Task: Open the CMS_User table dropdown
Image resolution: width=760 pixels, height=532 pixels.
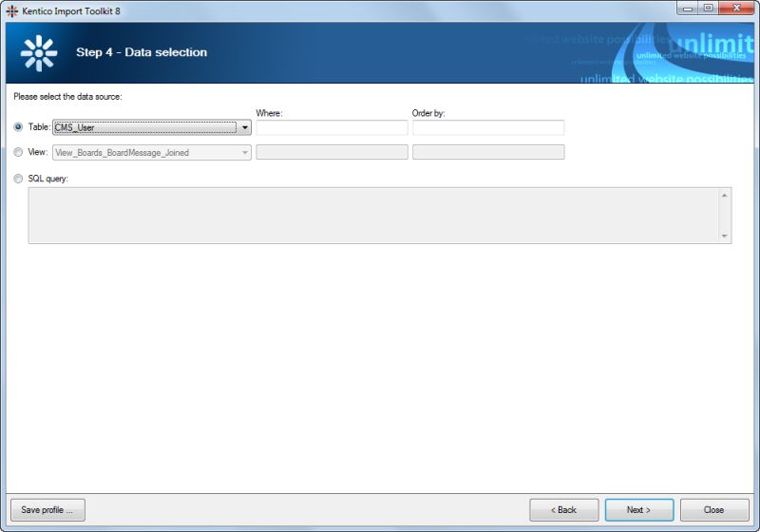Action: click(152, 127)
